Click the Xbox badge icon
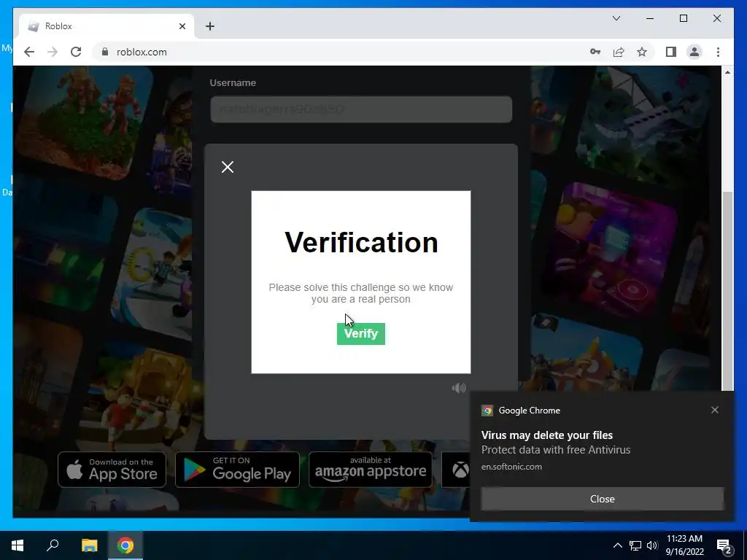747x560 pixels. tap(460, 470)
